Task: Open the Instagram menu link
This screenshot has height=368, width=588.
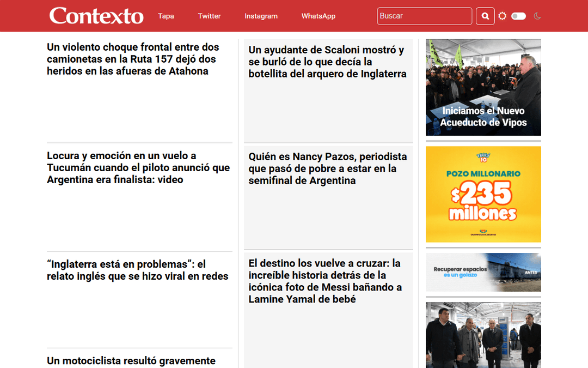Action: pos(261,16)
